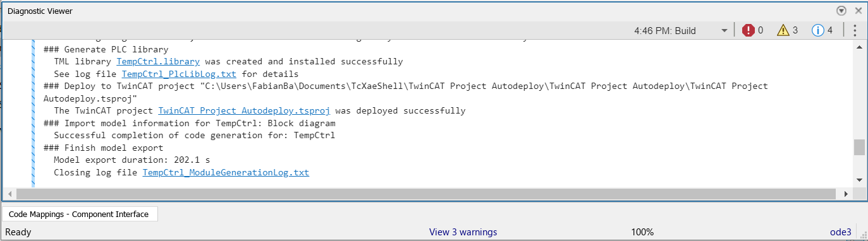Open the three-dot options menu
This screenshot has height=241, width=868.
(855, 30)
